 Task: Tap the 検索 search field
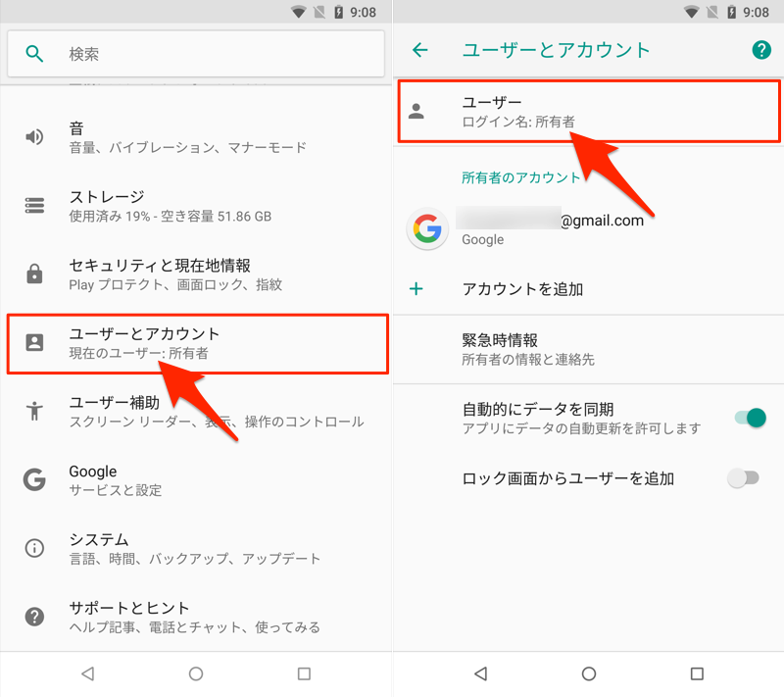tap(196, 54)
